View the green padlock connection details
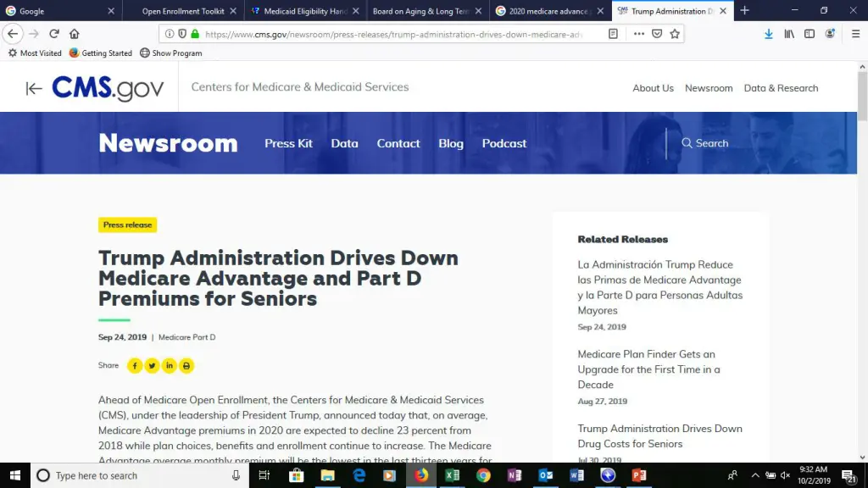This screenshot has width=868, height=488. coord(195,34)
